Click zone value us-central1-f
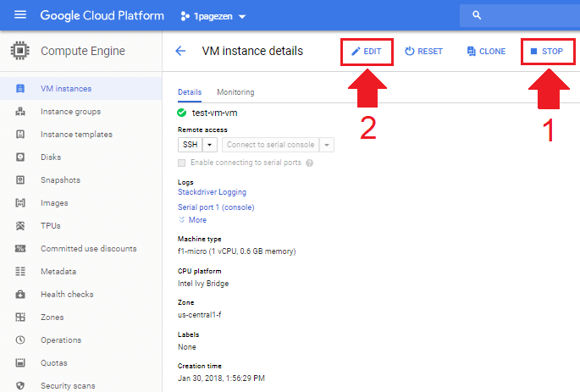 point(199,315)
